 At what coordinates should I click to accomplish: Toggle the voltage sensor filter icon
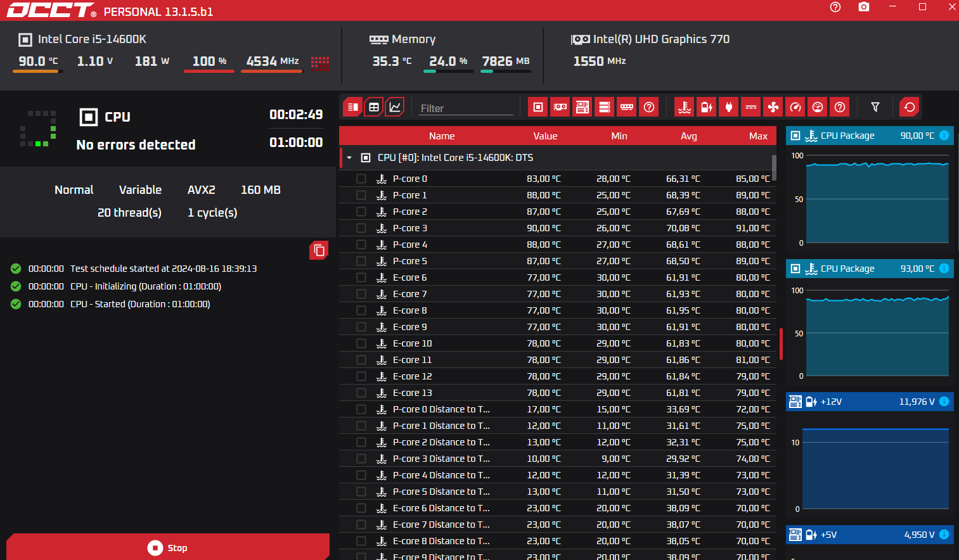[707, 107]
